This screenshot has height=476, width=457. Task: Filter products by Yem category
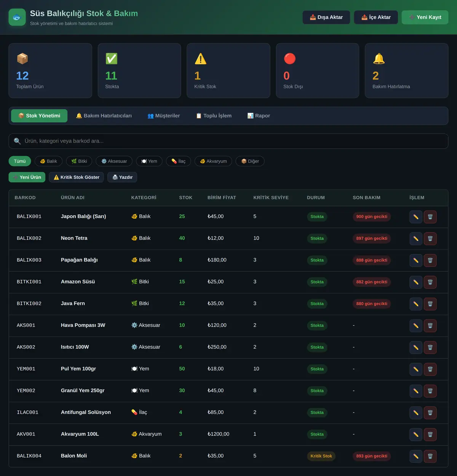pos(149,161)
